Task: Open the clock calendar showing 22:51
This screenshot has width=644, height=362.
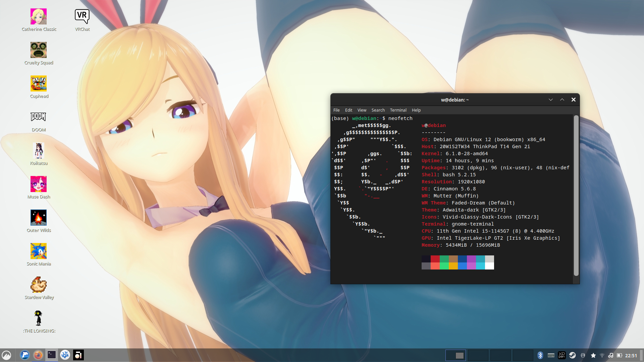Action: click(631, 355)
